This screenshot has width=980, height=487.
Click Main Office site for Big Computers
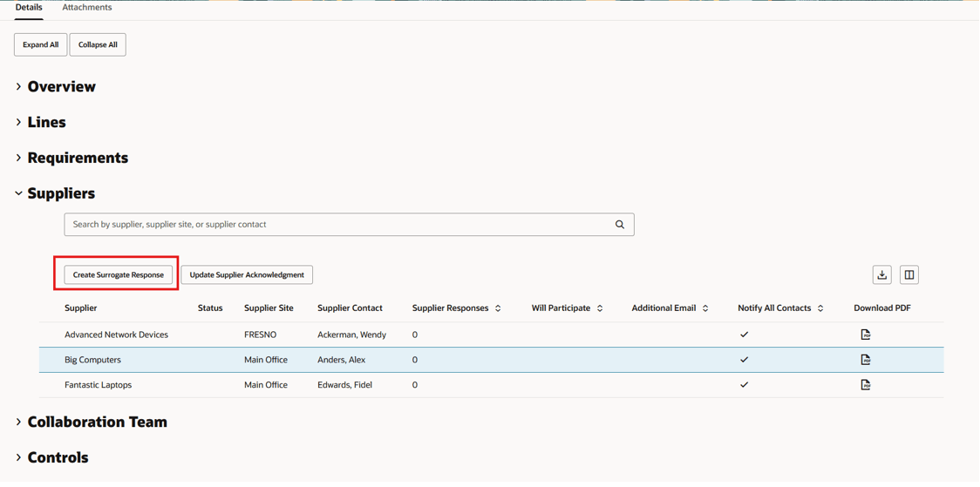tap(266, 360)
